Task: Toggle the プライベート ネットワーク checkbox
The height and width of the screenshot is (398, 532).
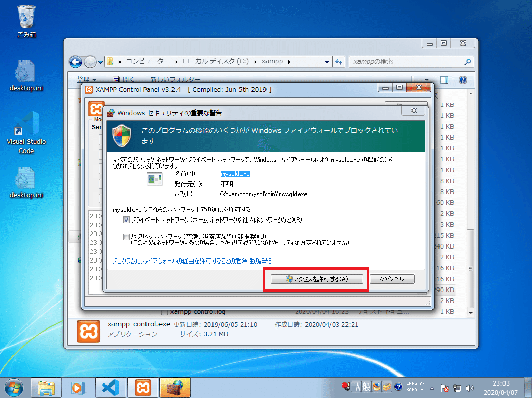Action: (x=126, y=219)
